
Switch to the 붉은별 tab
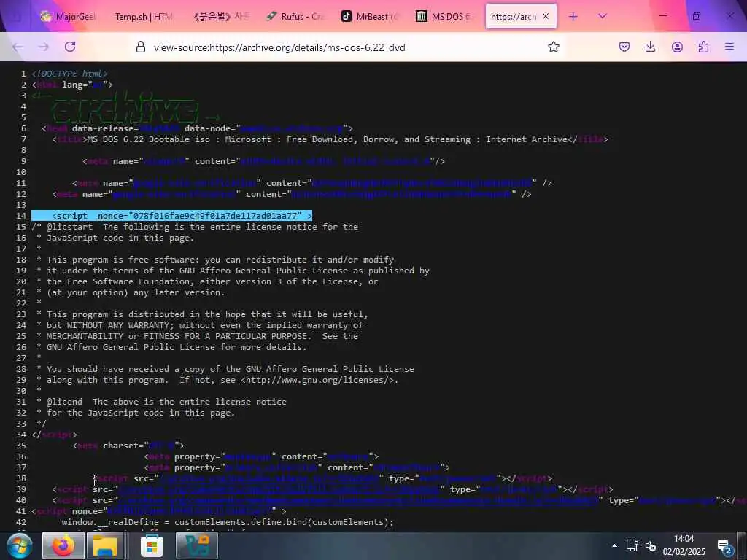pos(221,17)
